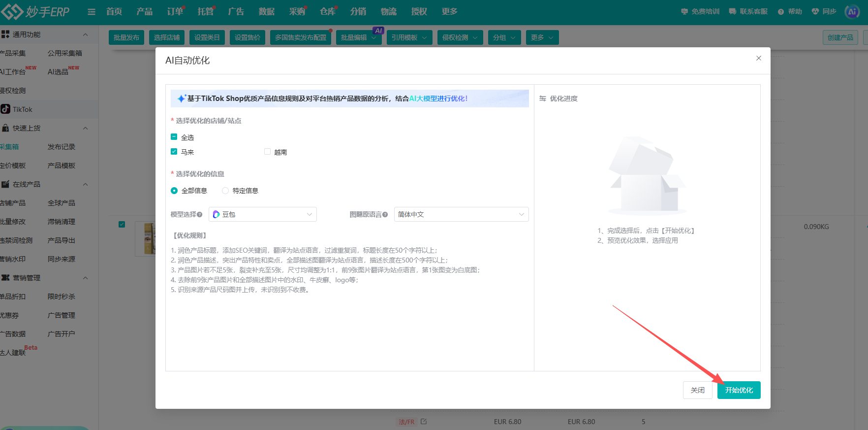Click the edit icon next to 法/FR

click(x=424, y=422)
